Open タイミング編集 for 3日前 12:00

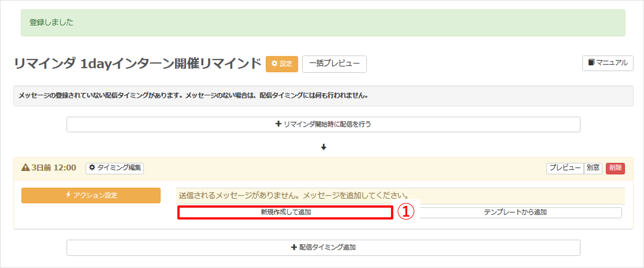click(115, 168)
